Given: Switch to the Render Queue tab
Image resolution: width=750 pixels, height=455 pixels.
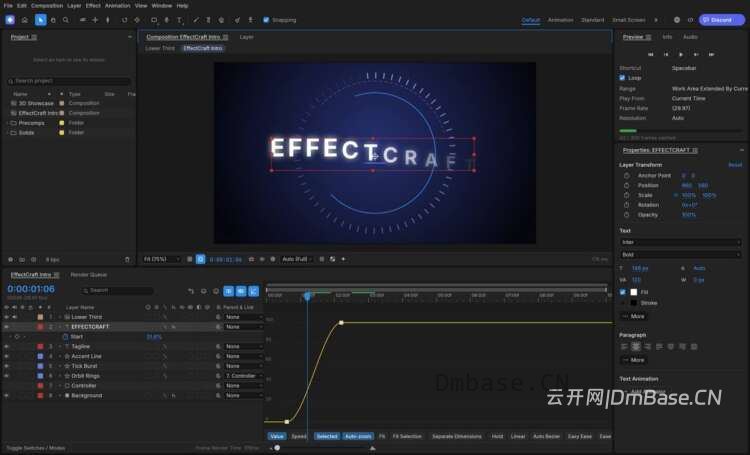Looking at the screenshot, I should tap(88, 275).
